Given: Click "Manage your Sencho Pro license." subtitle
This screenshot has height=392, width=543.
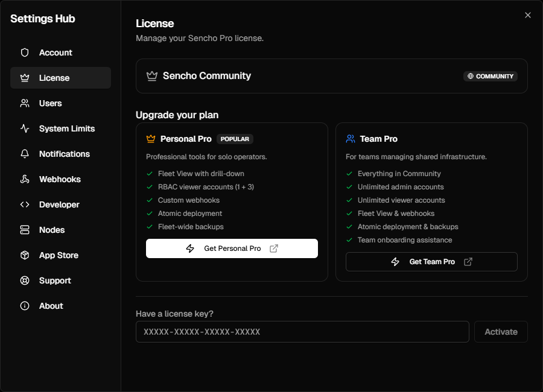Looking at the screenshot, I should tap(200, 38).
